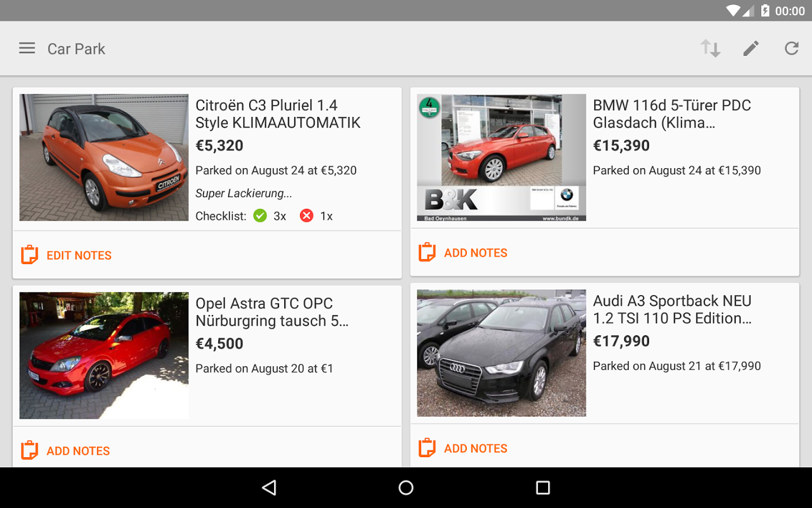The width and height of the screenshot is (812, 508).
Task: Open the orange Citroën C3 photo
Action: coord(104,157)
